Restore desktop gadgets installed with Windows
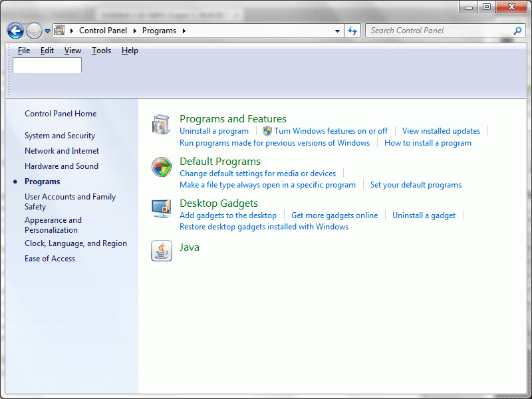The image size is (532, 399). click(x=264, y=227)
